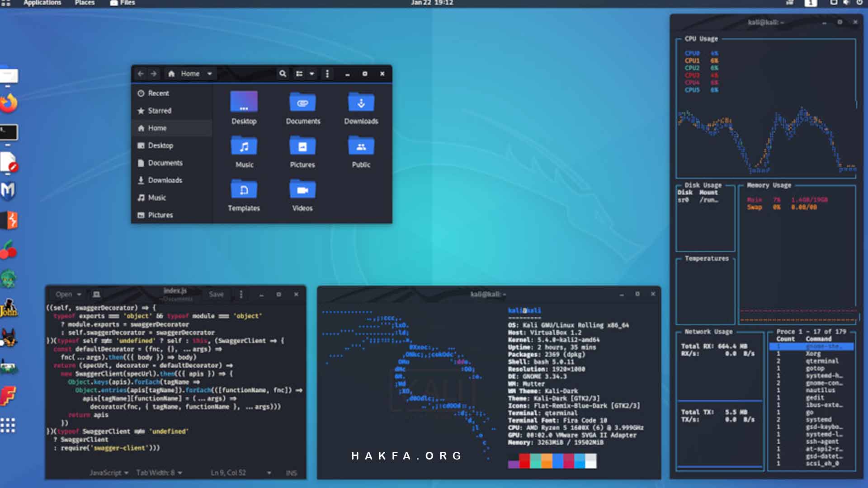Click the workspace indicator in top bar
Viewport: 868px width, 488px height.
click(x=811, y=3)
